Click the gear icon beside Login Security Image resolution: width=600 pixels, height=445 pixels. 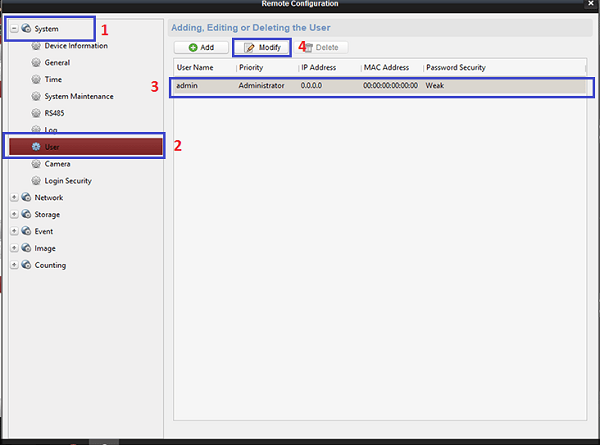[x=36, y=181]
